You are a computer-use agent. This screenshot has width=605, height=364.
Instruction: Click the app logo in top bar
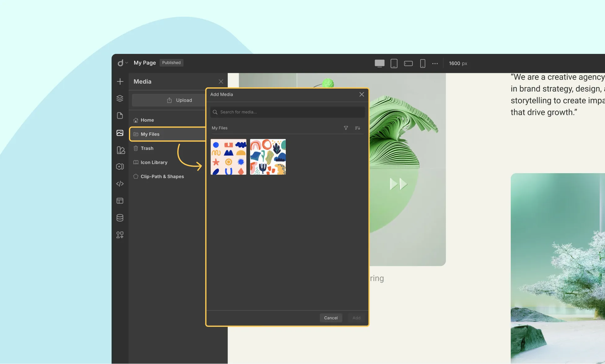(120, 63)
